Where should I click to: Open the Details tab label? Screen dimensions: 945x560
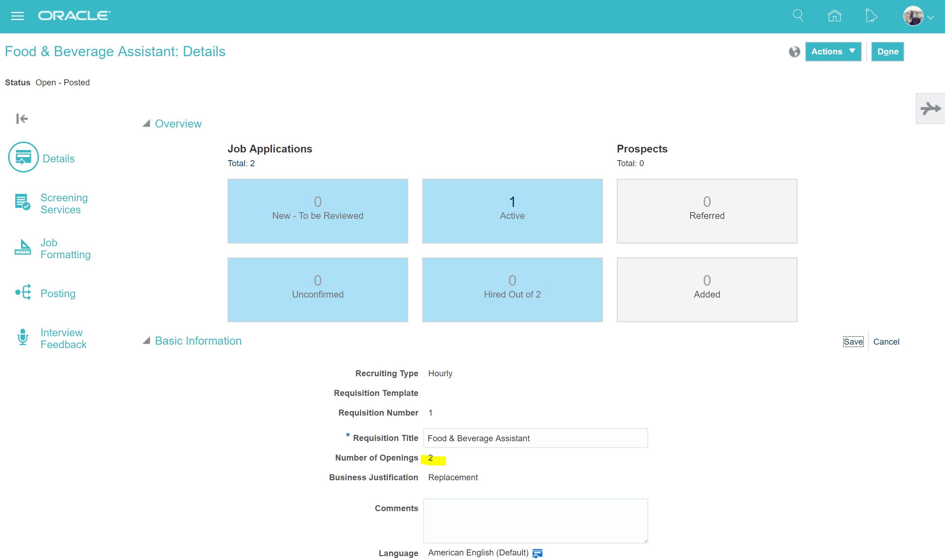[58, 158]
